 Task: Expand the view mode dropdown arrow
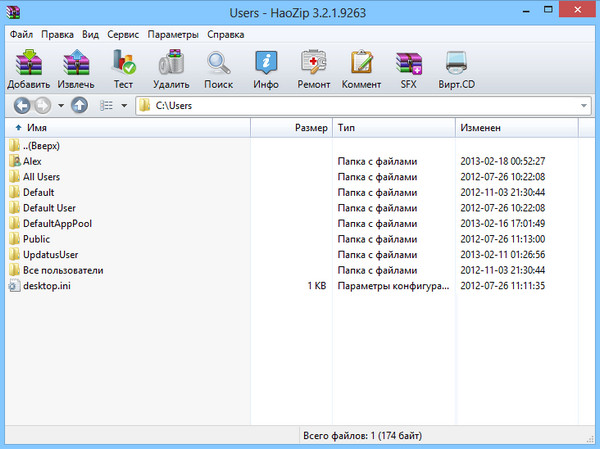point(124,105)
